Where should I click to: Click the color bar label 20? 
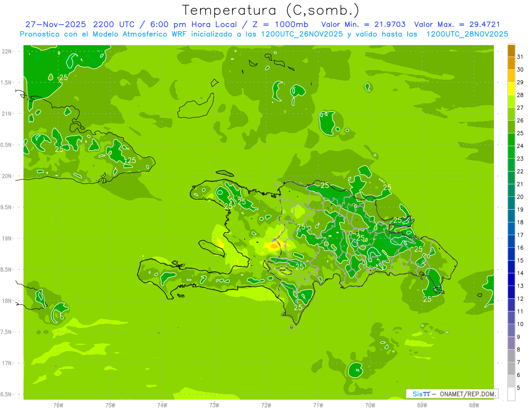520,197
